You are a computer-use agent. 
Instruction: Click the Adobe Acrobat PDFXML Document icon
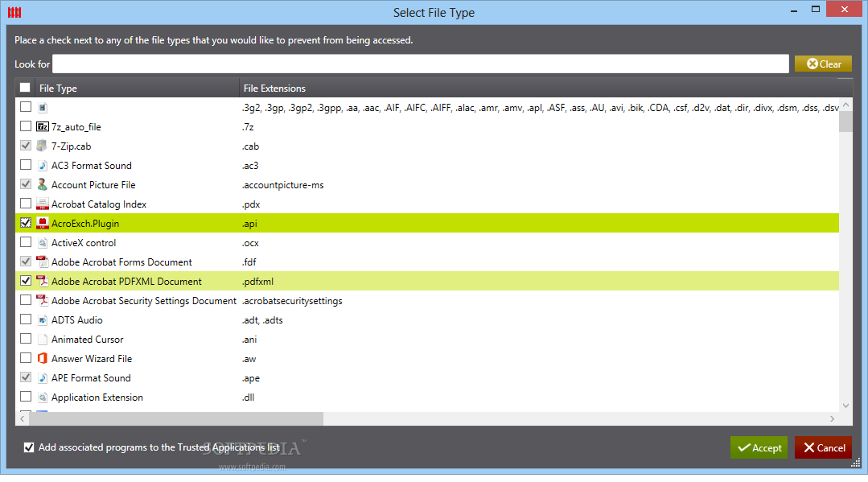(x=43, y=282)
